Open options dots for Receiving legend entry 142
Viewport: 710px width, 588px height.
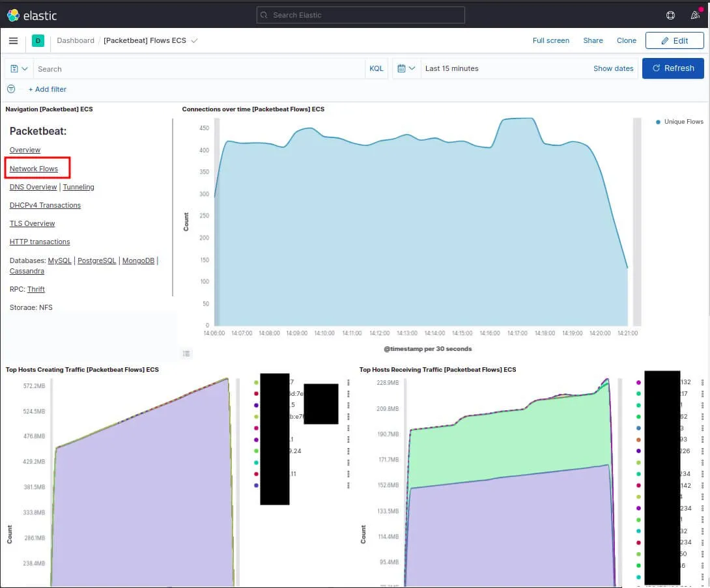point(702,485)
